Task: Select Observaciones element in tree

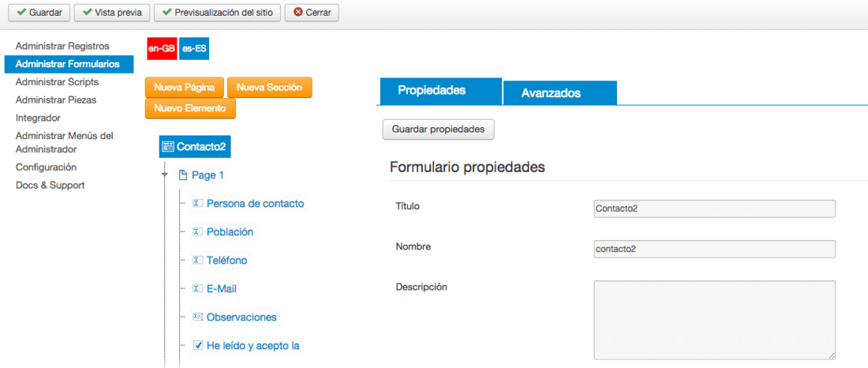Action: click(241, 317)
